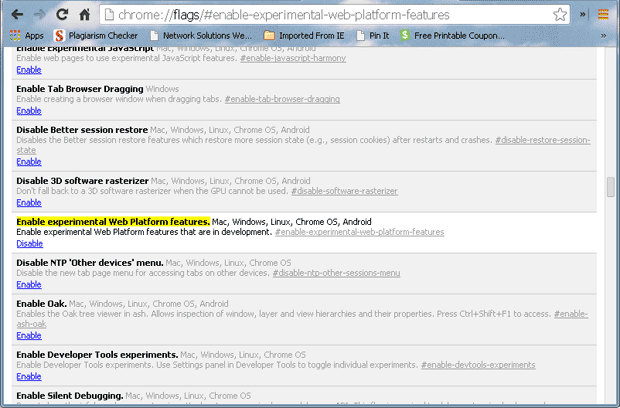620x408 pixels.
Task: Open the Network Solutions bookmark
Action: pos(201,36)
